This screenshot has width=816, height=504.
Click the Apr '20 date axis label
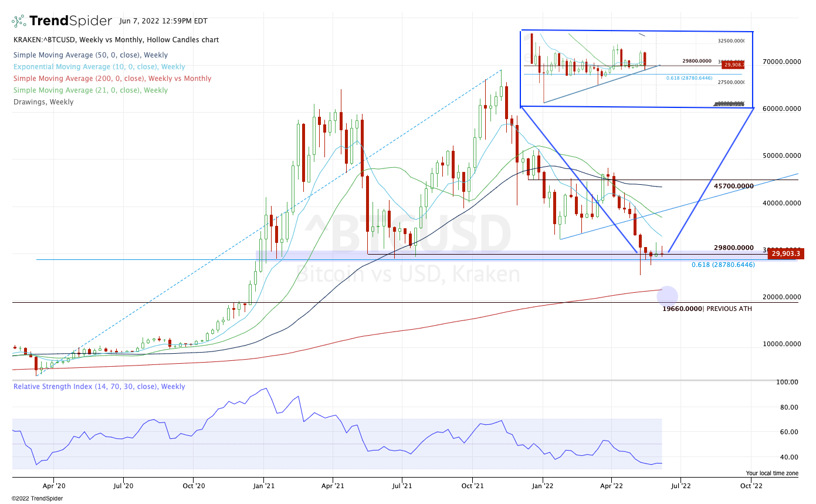(53, 486)
